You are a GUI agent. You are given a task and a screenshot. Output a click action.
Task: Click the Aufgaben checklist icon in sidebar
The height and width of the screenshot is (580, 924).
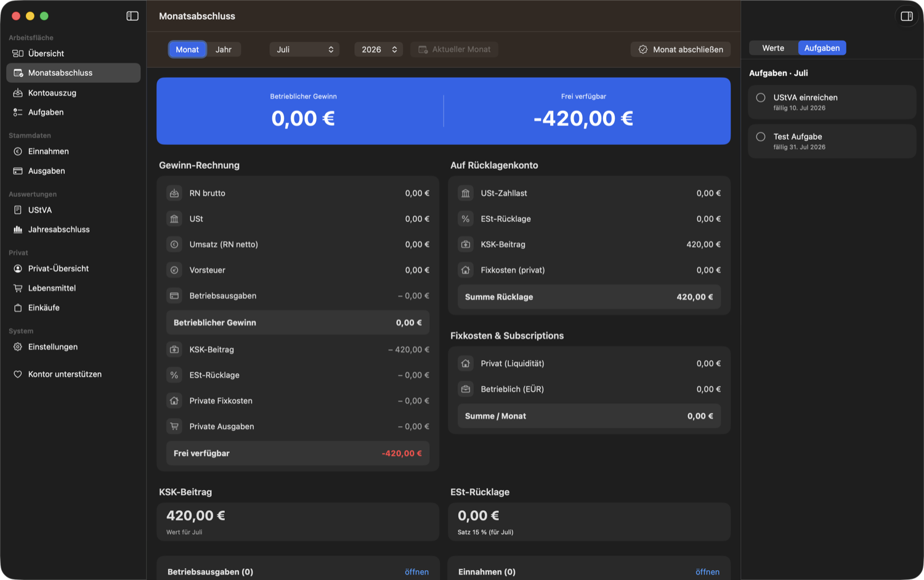(x=18, y=112)
